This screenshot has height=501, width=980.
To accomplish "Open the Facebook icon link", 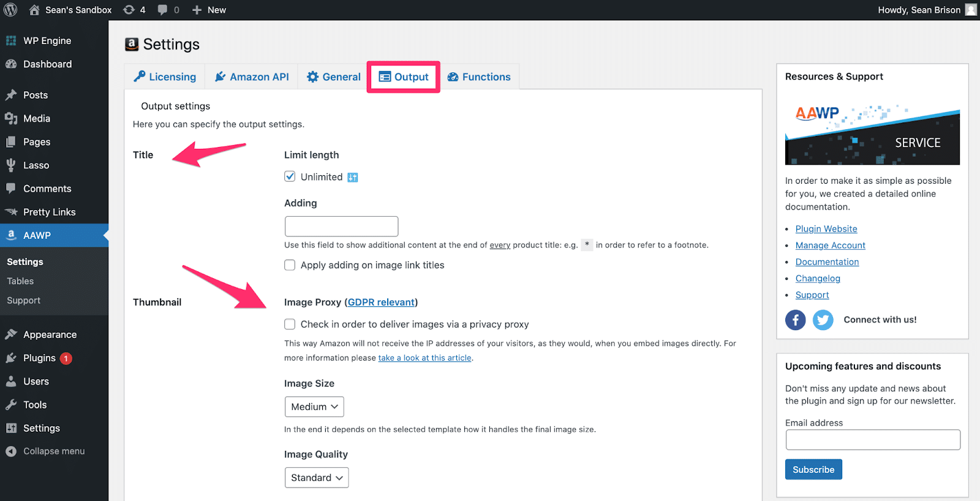I will tap(795, 320).
